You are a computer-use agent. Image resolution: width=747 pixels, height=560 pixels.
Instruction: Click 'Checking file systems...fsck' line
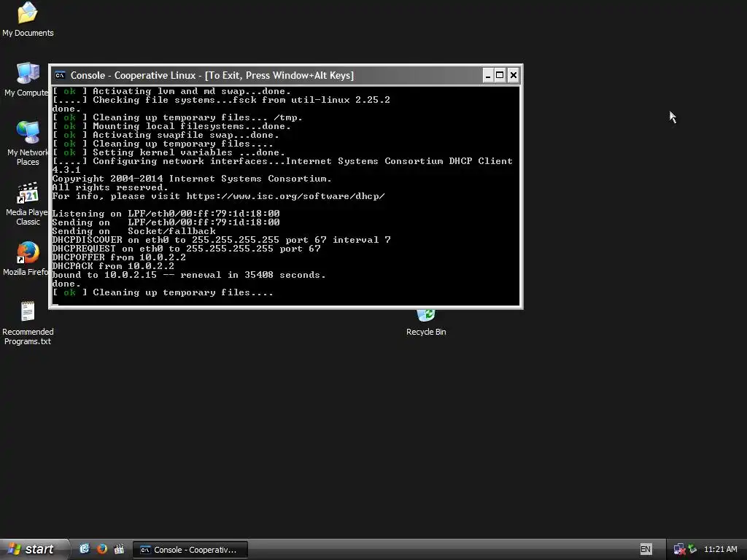221,100
